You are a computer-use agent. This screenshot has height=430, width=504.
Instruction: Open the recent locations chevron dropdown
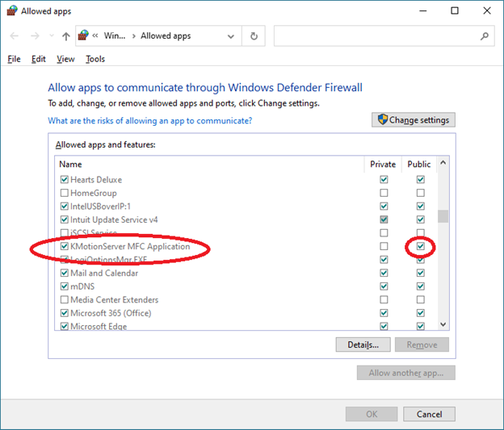51,36
